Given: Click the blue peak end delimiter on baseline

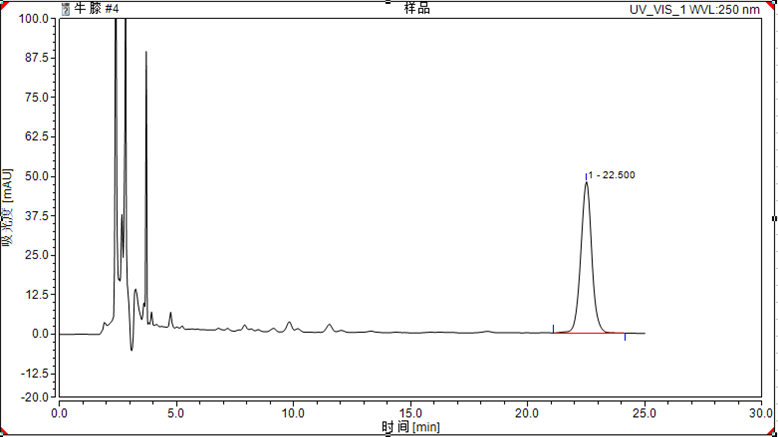Looking at the screenshot, I should [625, 337].
